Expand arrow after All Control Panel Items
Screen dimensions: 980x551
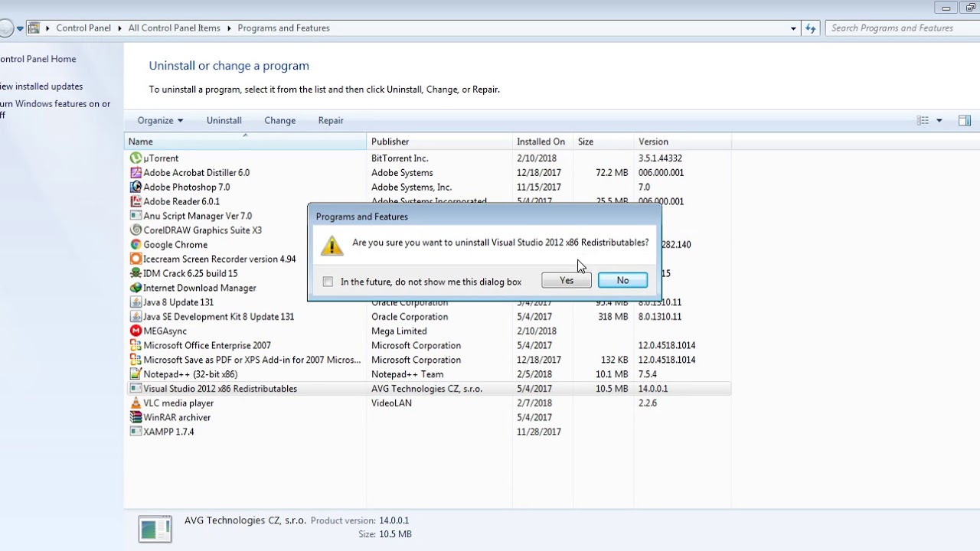[x=229, y=28]
